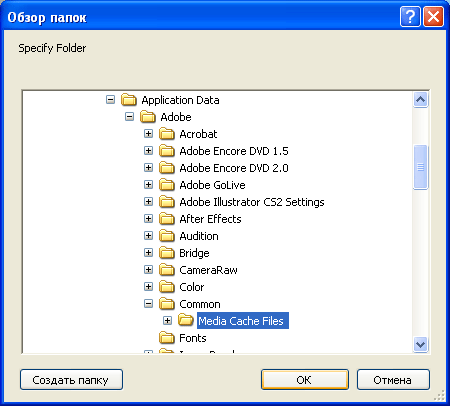This screenshot has height=406, width=450.
Task: Expand the Audition folder node
Action: (x=148, y=236)
